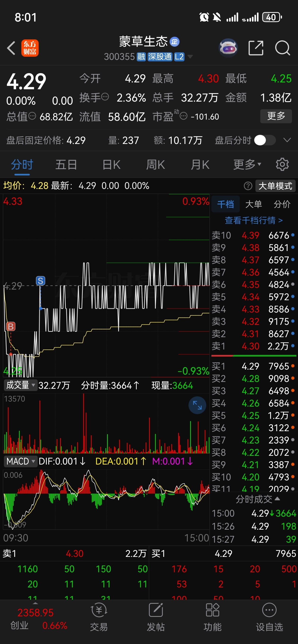Open the robot AI assistant
The image size is (298, 644).
tap(228, 48)
